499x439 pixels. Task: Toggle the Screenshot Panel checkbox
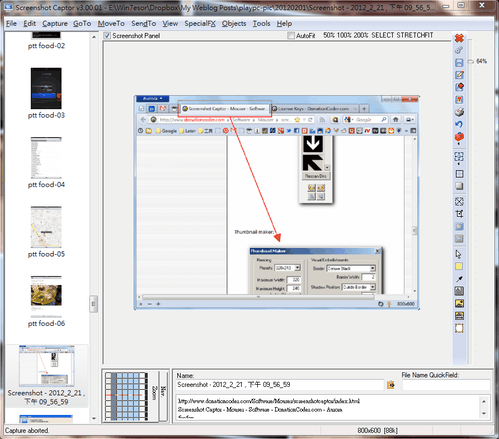(x=107, y=35)
